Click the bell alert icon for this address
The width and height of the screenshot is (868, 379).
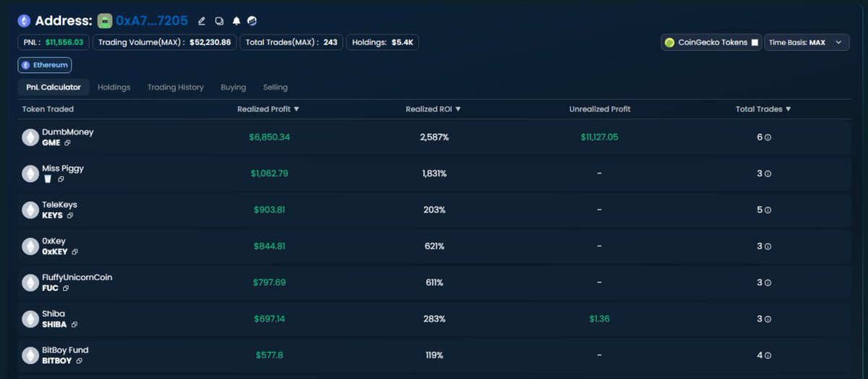[236, 21]
